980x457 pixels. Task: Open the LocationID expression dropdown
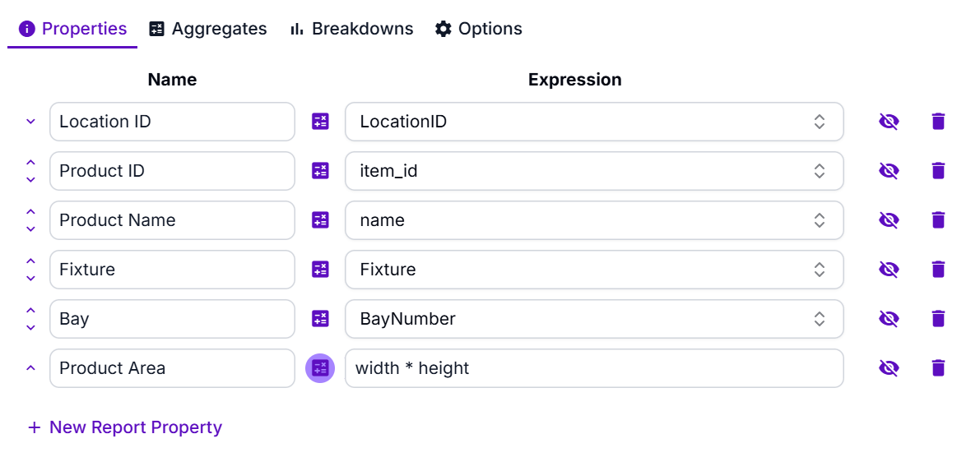[x=594, y=122]
